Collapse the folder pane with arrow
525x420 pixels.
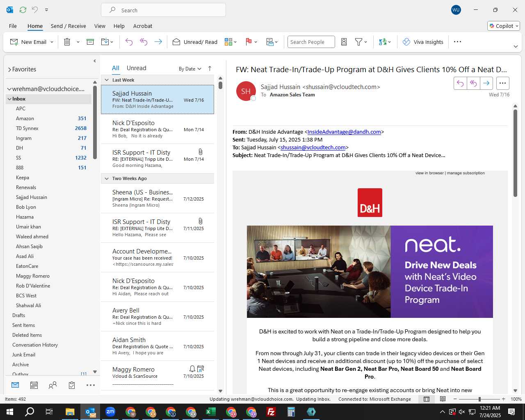[x=95, y=61]
